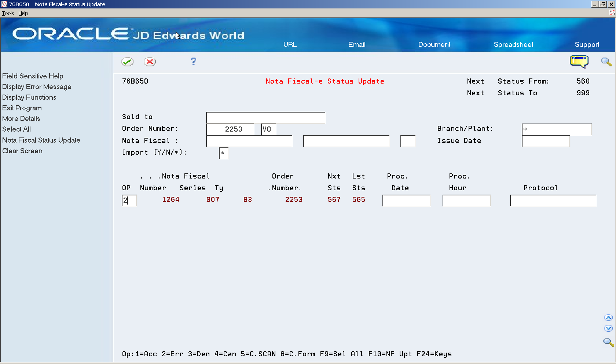Click the order type field showing VO
Screen dimensions: 616x364
(268, 129)
